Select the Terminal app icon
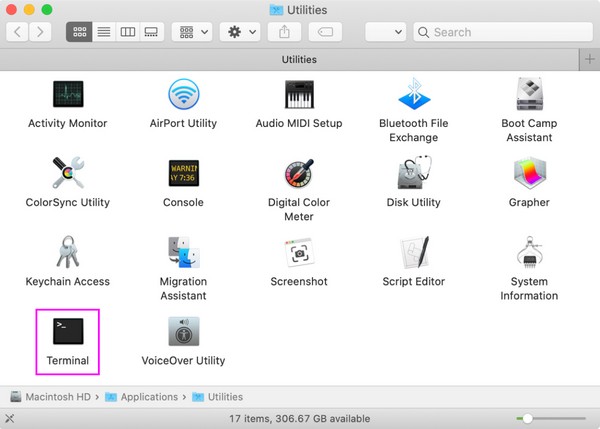This screenshot has height=429, width=600. 68,331
